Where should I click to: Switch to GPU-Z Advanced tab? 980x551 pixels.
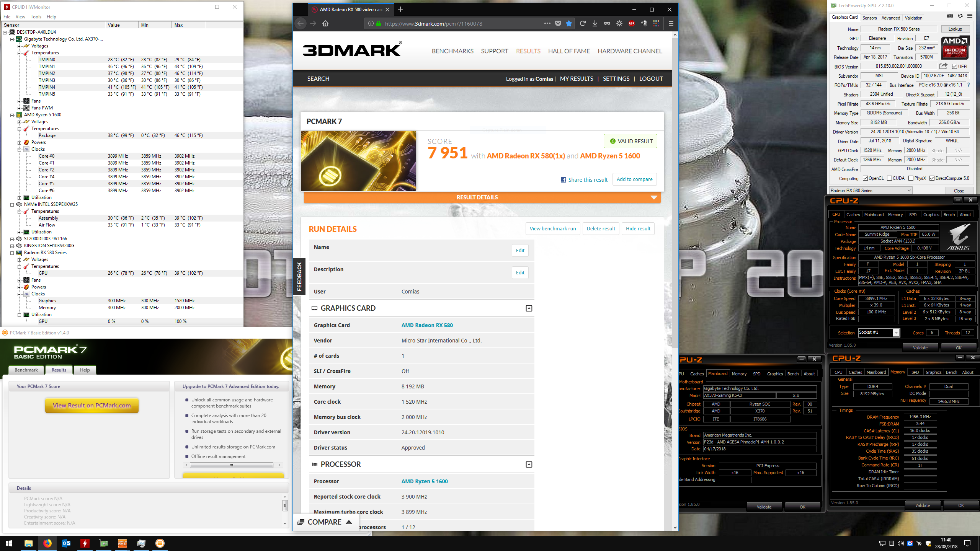(x=890, y=18)
